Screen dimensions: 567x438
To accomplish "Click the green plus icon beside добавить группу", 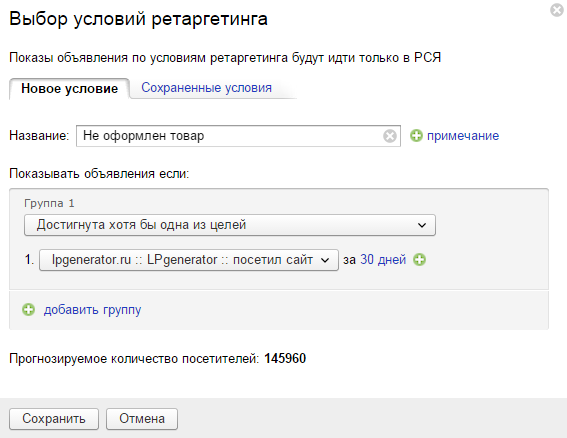I will tap(29, 310).
